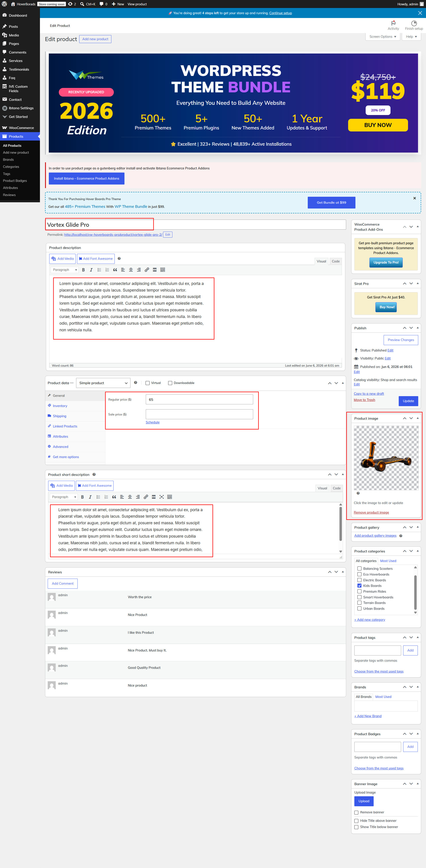
Task: Insert bulleted list in product description
Action: [x=99, y=270]
